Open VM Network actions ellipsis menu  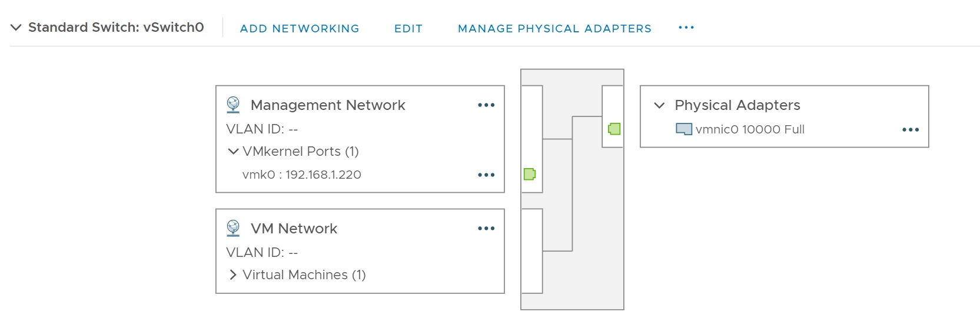click(x=486, y=229)
